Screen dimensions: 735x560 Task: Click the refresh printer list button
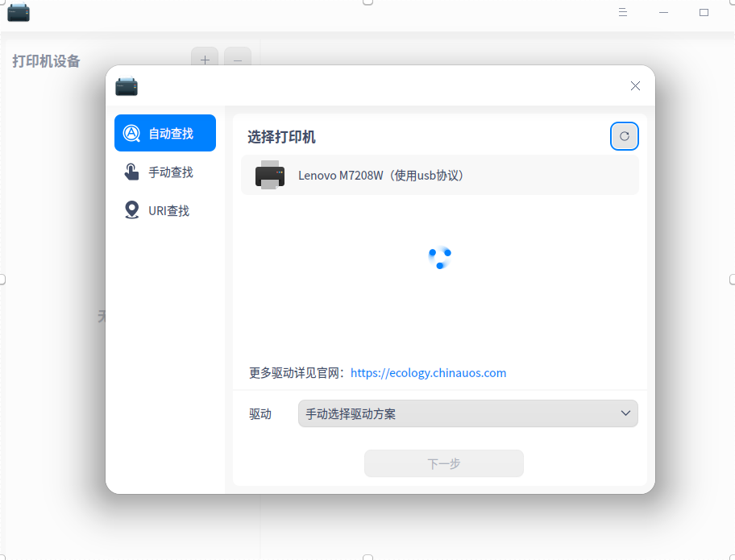624,136
